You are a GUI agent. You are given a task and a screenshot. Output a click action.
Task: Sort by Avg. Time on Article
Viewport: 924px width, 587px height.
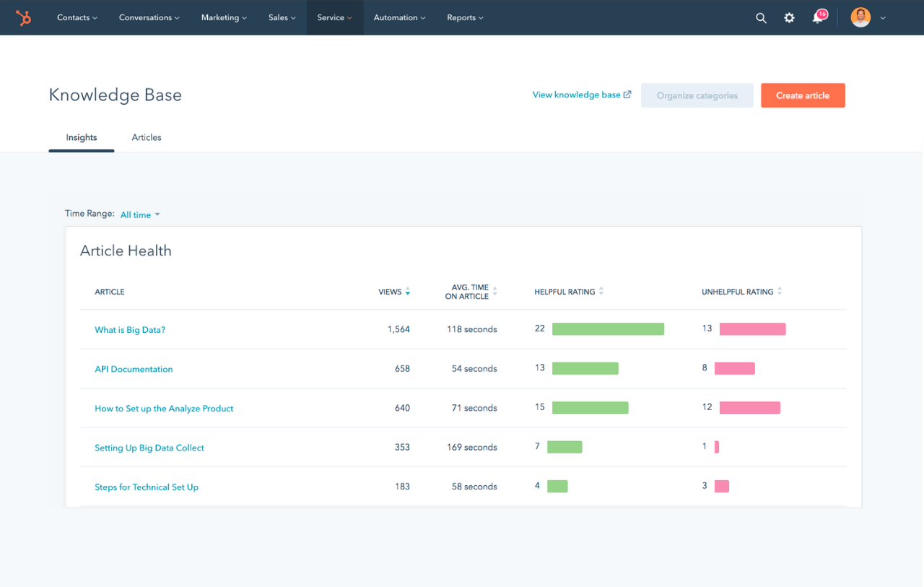point(494,291)
